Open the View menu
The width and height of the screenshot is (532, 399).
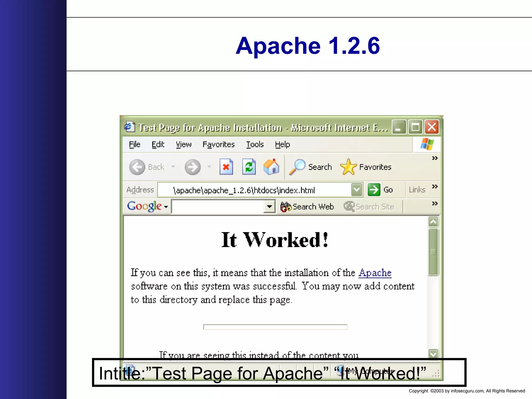coord(184,144)
